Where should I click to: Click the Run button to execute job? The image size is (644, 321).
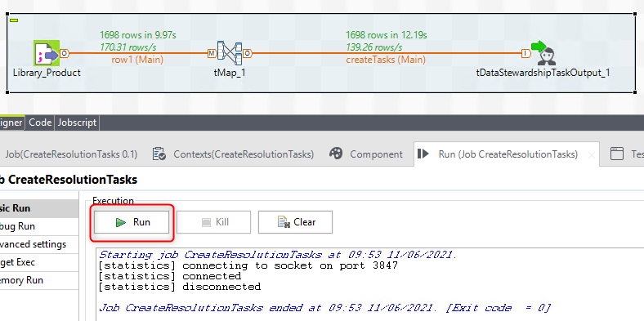132,222
